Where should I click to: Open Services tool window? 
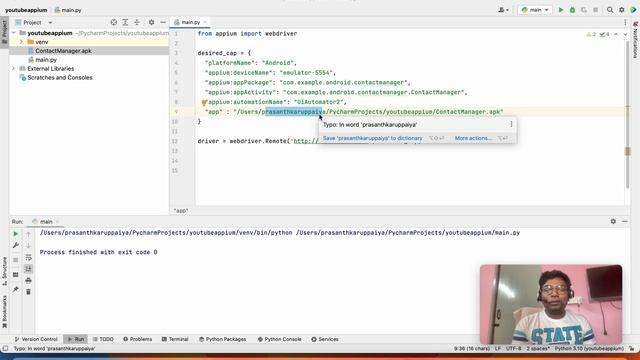325,339
